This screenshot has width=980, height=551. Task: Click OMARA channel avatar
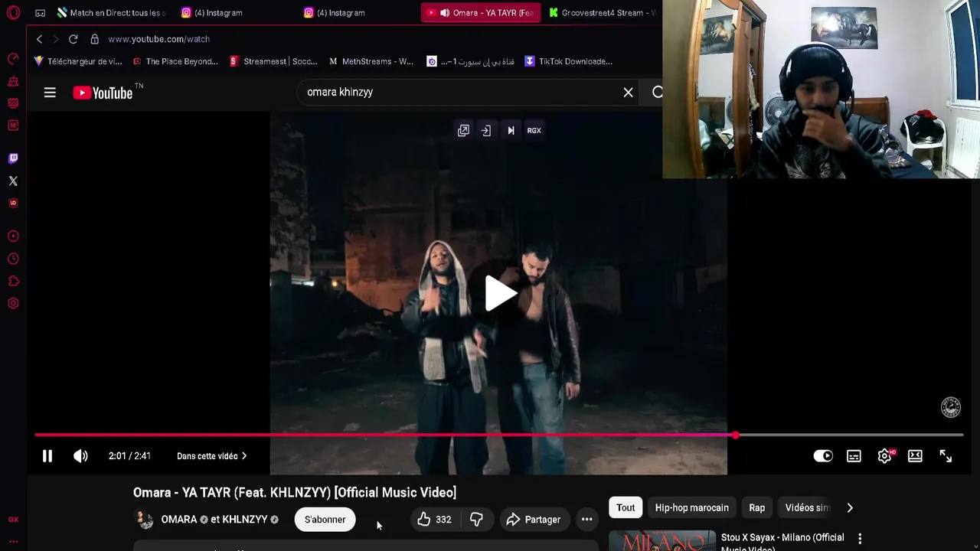145,520
